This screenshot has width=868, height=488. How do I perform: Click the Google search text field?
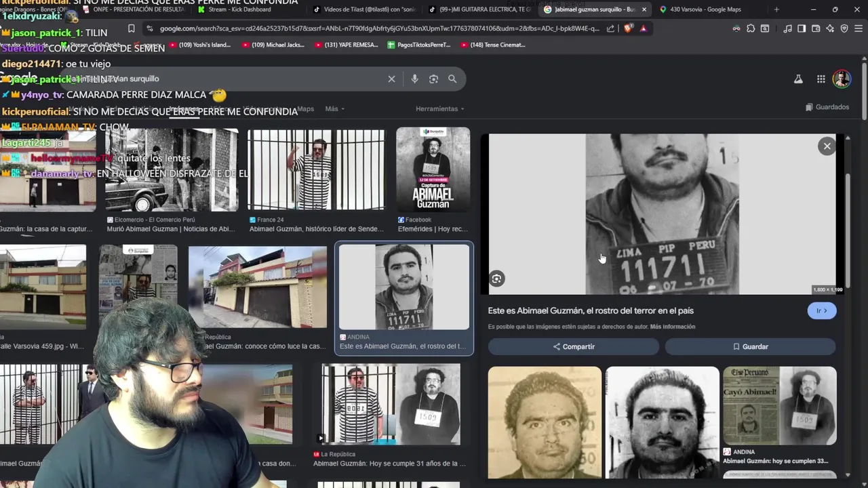pos(224,79)
